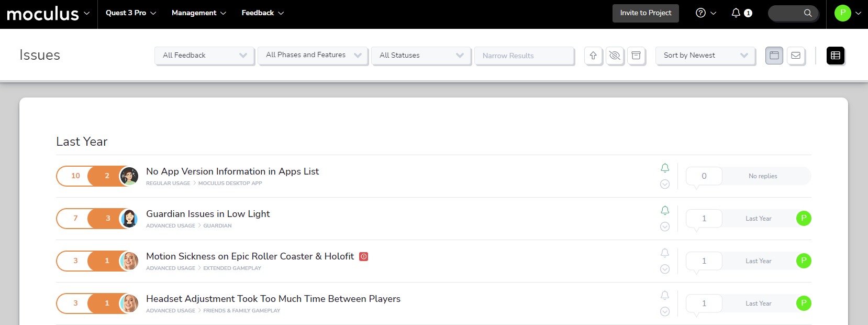
Task: Expand the Sort by Newest dropdown
Action: (x=705, y=56)
